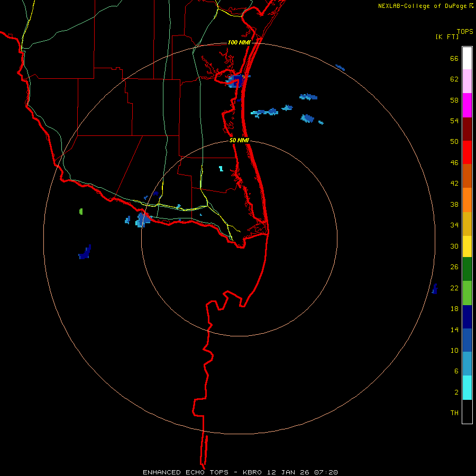This screenshot has width=476, height=476.
Task: Click the dark red legend color block
Action: pos(467,129)
